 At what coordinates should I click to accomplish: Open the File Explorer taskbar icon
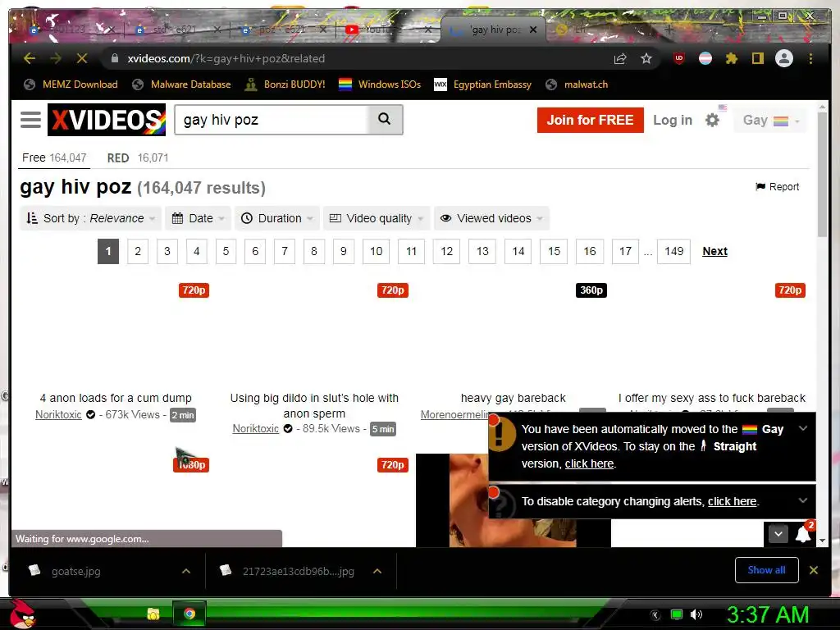coord(153,614)
